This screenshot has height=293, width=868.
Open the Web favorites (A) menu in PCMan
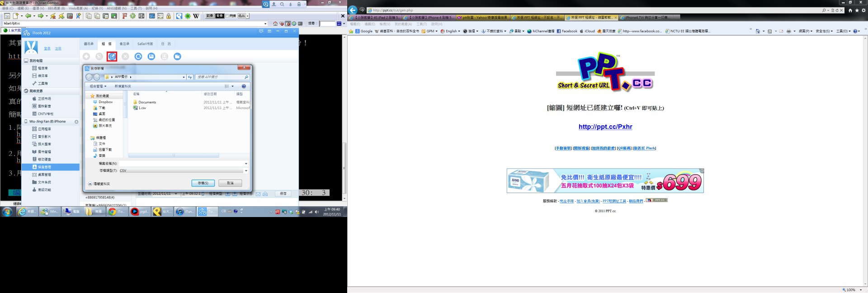point(78,8)
